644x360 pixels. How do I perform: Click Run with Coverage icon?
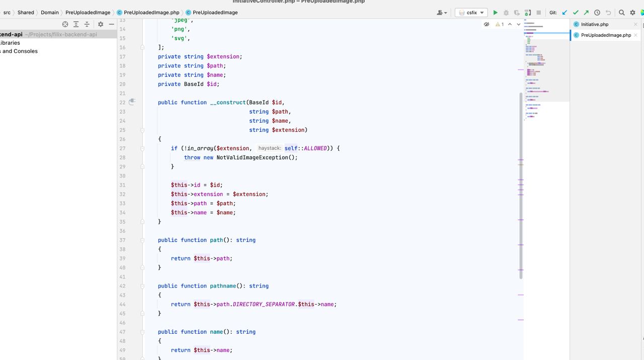coord(517,13)
